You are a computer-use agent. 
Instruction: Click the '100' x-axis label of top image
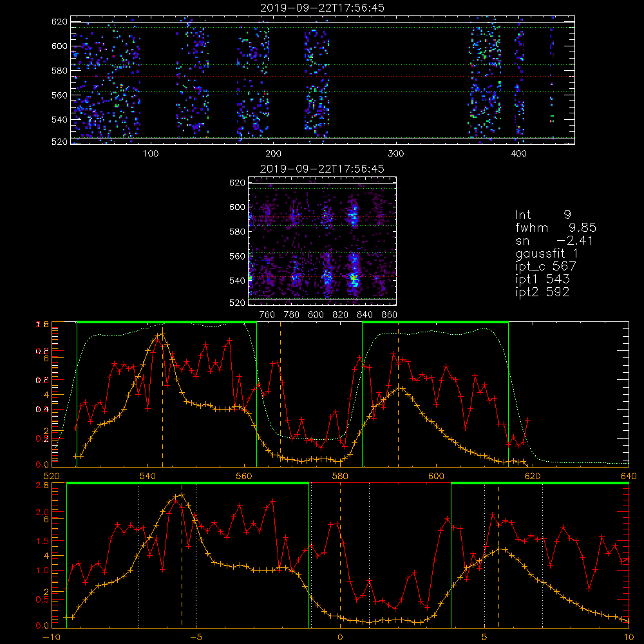pyautogui.click(x=151, y=154)
